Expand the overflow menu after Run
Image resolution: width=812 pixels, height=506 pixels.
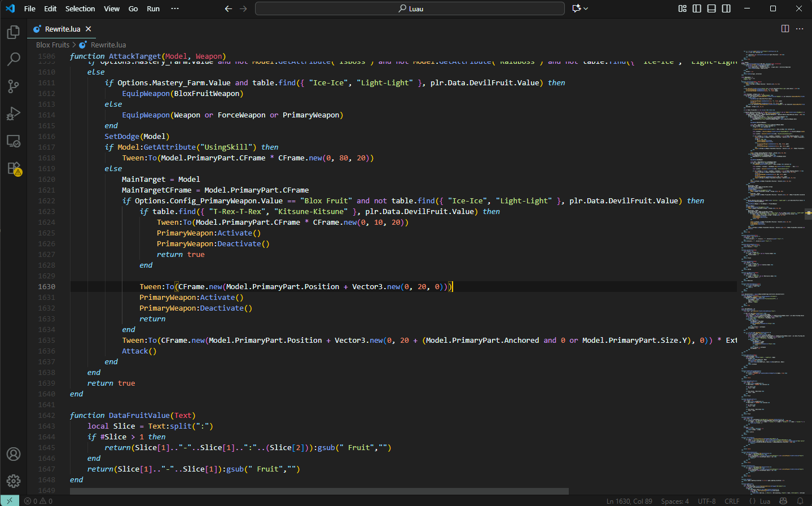pos(175,8)
